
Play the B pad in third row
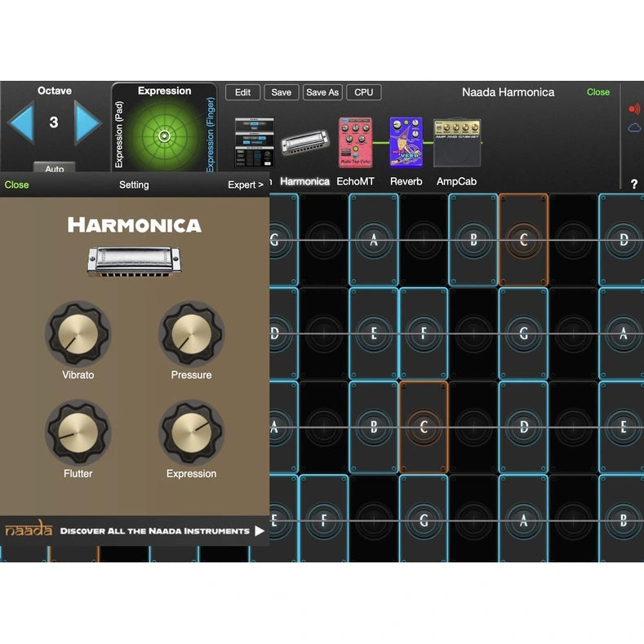[x=374, y=427]
